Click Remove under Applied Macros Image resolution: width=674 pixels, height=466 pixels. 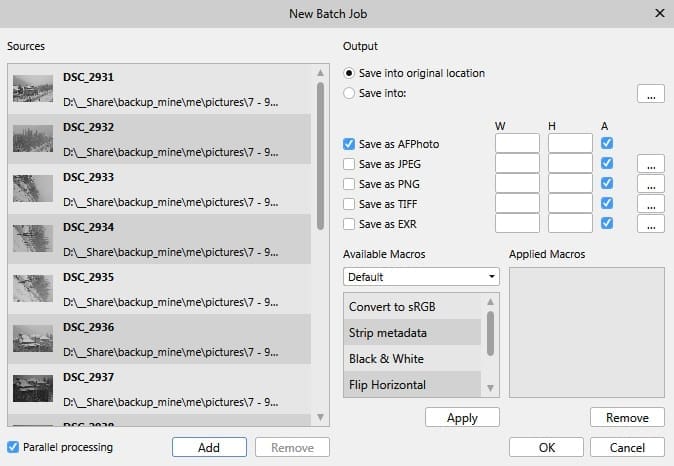click(627, 417)
